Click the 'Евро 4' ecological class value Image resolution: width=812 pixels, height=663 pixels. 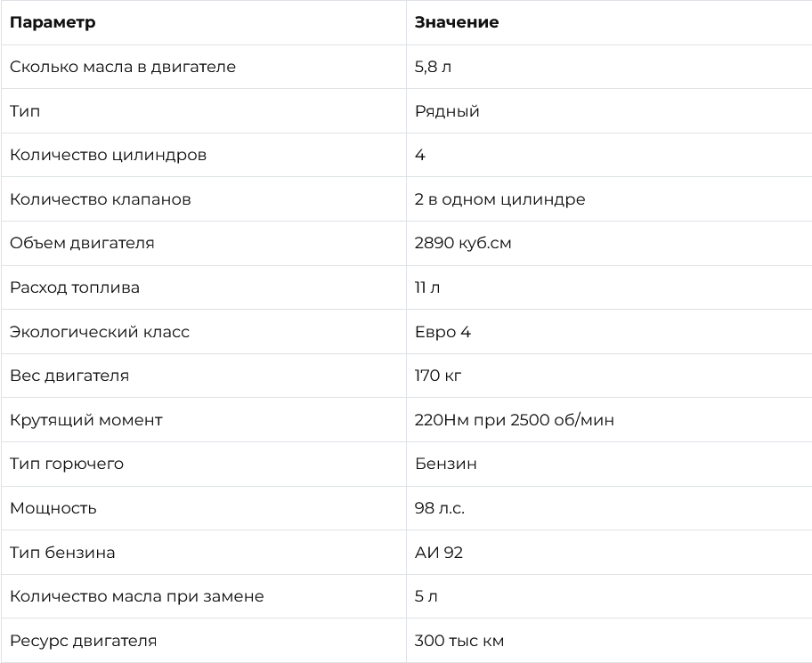443,332
